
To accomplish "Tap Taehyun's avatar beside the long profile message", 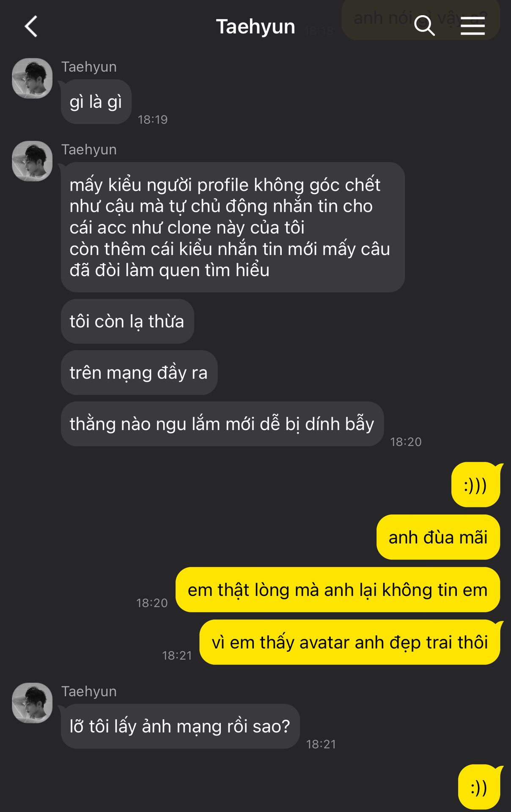I will [x=32, y=161].
